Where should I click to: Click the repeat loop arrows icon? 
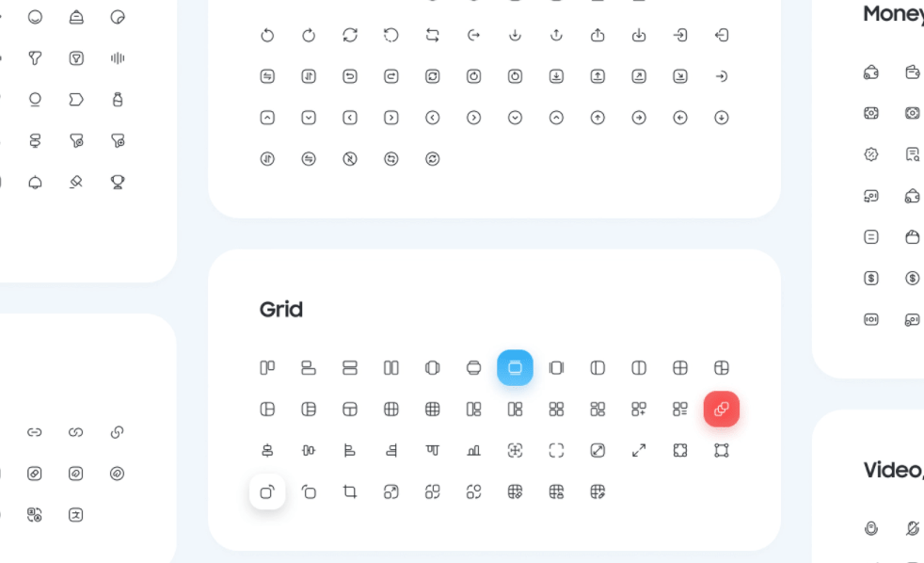pyautogui.click(x=433, y=35)
